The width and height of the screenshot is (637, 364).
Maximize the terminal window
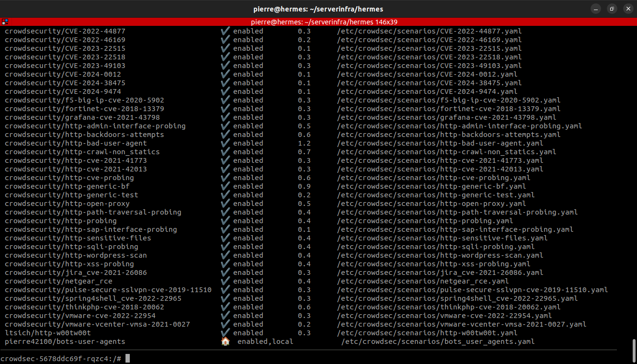pyautogui.click(x=612, y=9)
